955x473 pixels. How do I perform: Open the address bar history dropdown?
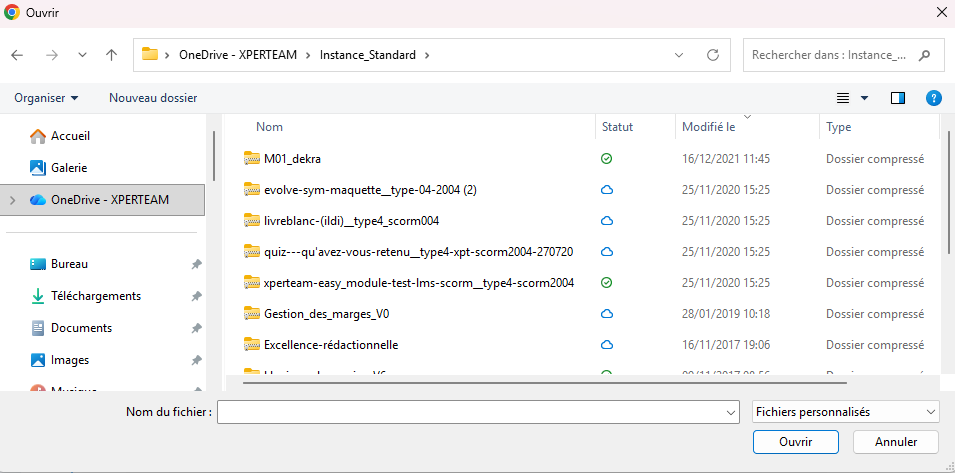tap(679, 55)
